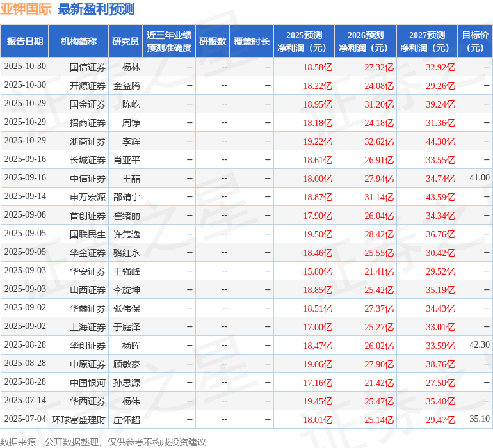The image size is (493, 448).
Task: Click the 2026预测净利润 column header
Action: pos(366,42)
